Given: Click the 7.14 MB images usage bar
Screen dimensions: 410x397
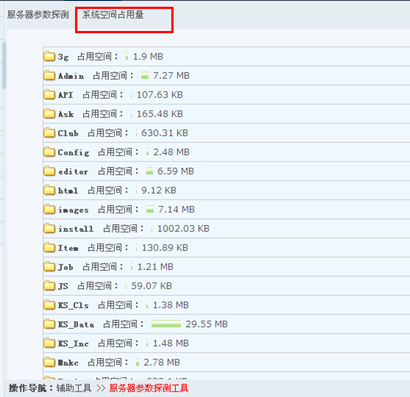Looking at the screenshot, I should click(150, 209).
